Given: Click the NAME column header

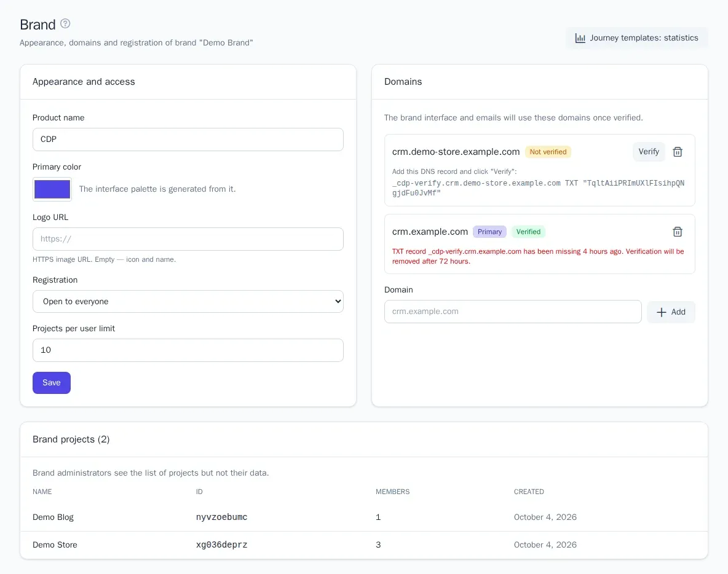Looking at the screenshot, I should click(42, 492).
